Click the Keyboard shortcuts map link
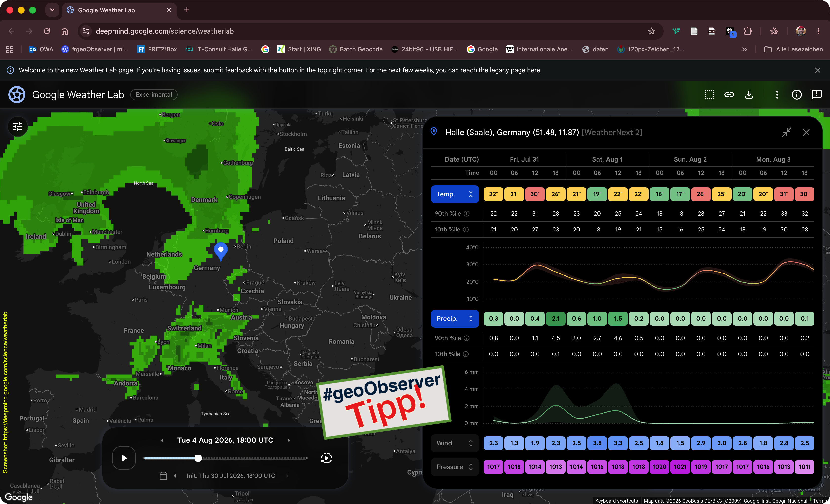 616,501
